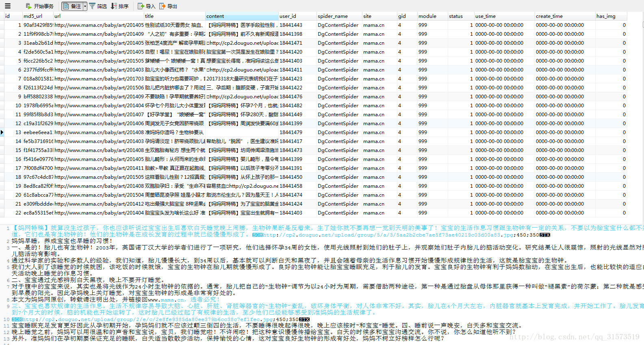Click user_id cell 18441422
Viewport: 644px width, 345px height.
297,88
